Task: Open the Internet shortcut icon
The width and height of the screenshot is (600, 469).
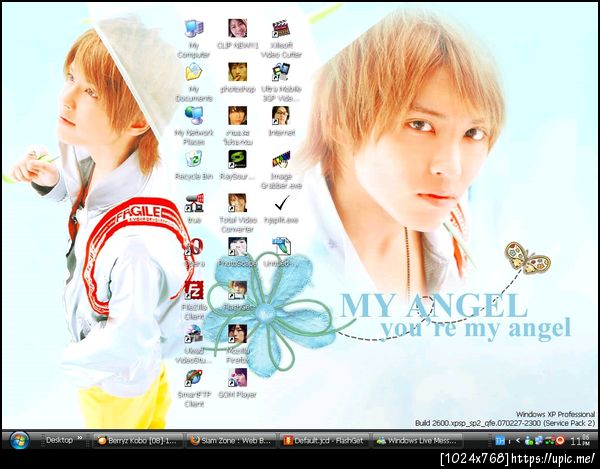Action: click(x=281, y=116)
